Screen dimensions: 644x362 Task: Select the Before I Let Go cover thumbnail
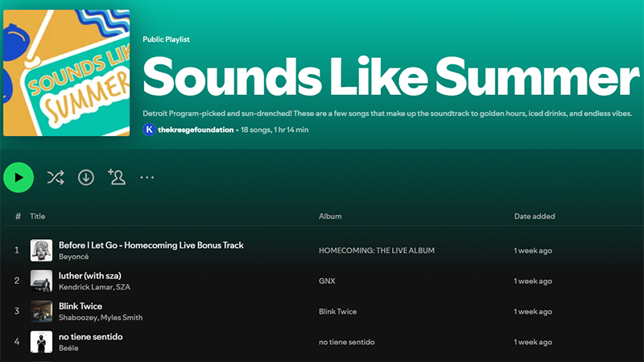point(41,250)
